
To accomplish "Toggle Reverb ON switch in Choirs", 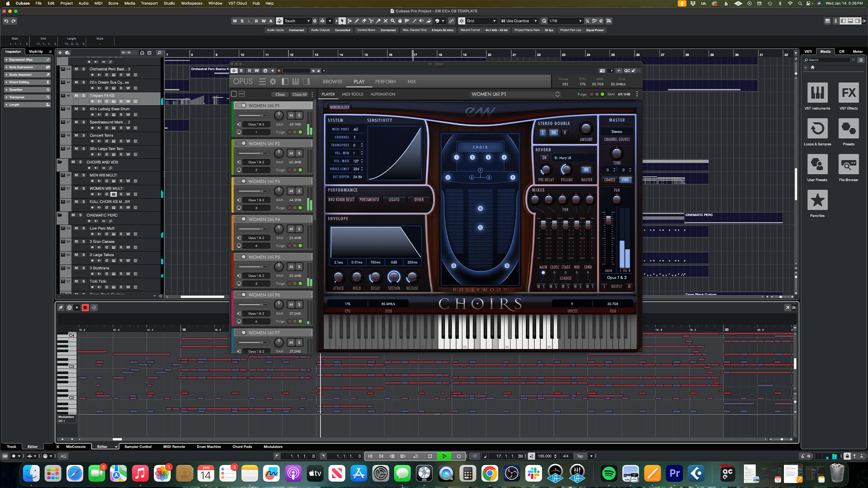I will tap(544, 158).
